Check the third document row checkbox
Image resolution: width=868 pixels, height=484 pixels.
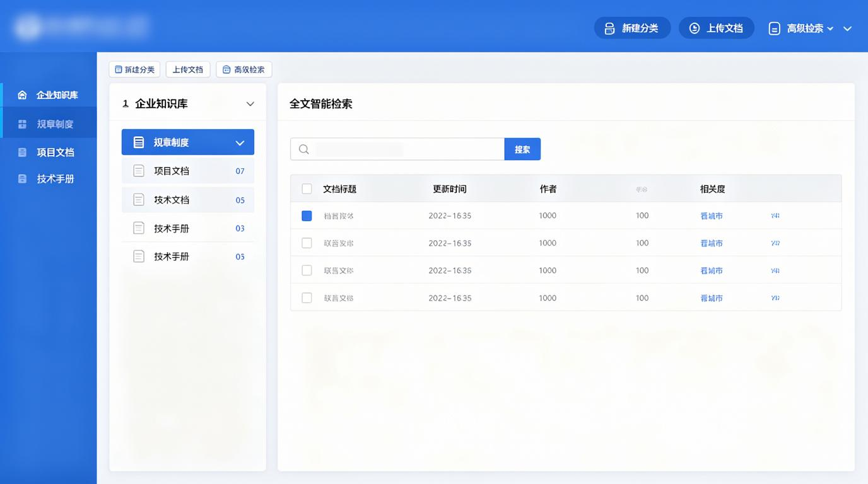[x=307, y=270]
